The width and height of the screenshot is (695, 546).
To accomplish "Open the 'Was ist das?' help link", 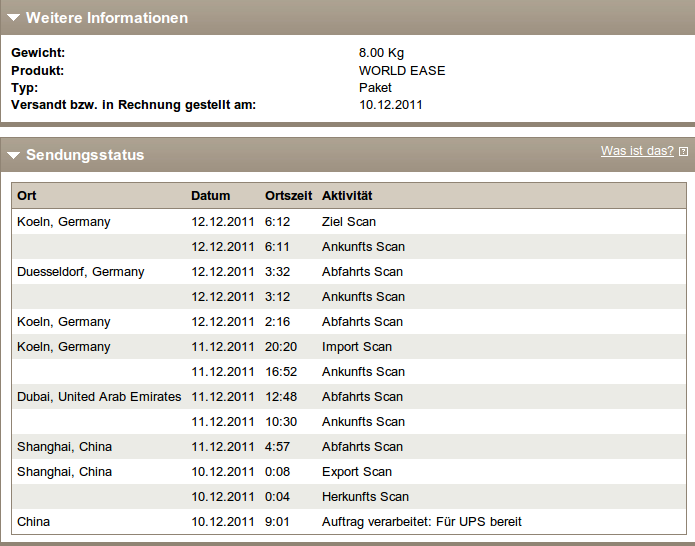I will [x=637, y=151].
